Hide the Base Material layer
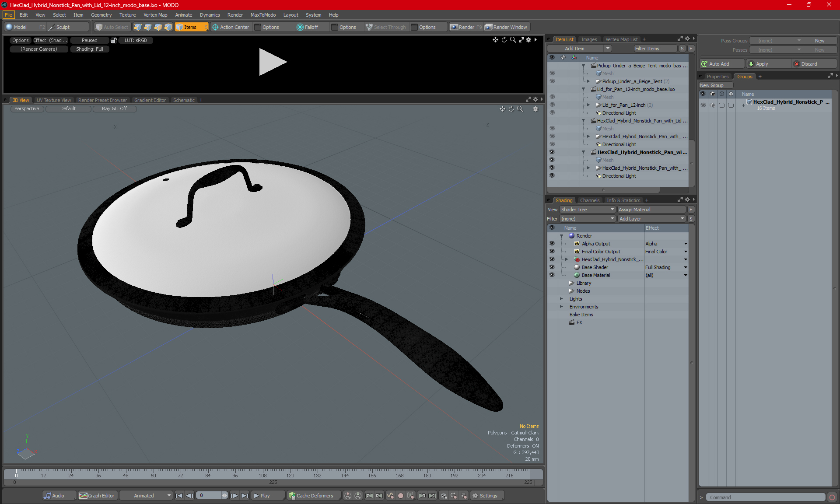Viewport: 840px width, 504px height. 552,275
